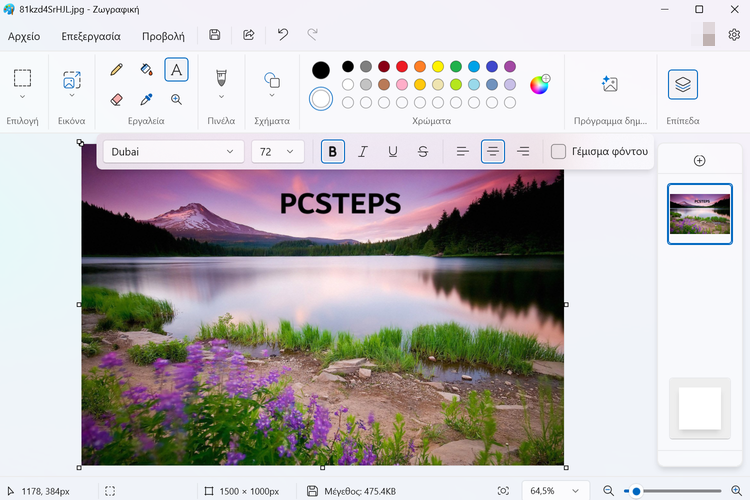Screen dimensions: 750x500
Task: Open Settings gear icon
Action: click(x=734, y=35)
